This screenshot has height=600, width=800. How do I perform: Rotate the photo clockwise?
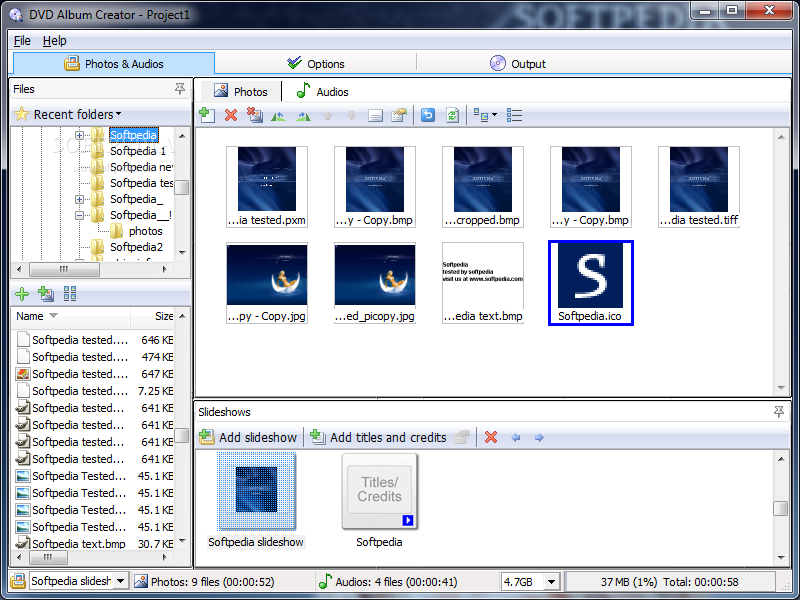303,116
